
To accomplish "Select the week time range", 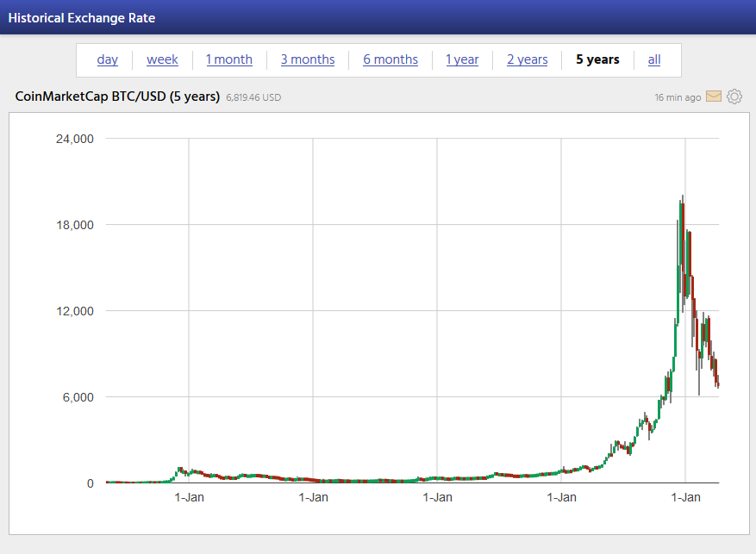I will [162, 59].
